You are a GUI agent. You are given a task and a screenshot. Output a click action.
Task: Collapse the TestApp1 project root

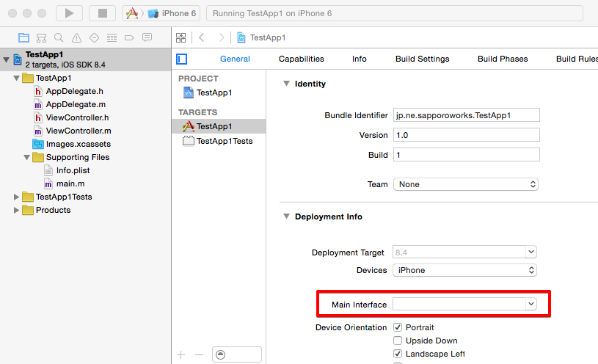tap(6, 59)
